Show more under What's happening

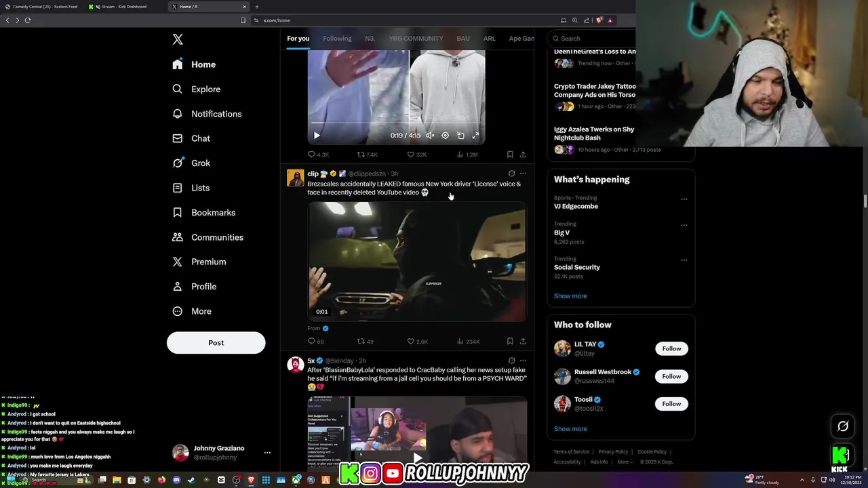pos(570,296)
